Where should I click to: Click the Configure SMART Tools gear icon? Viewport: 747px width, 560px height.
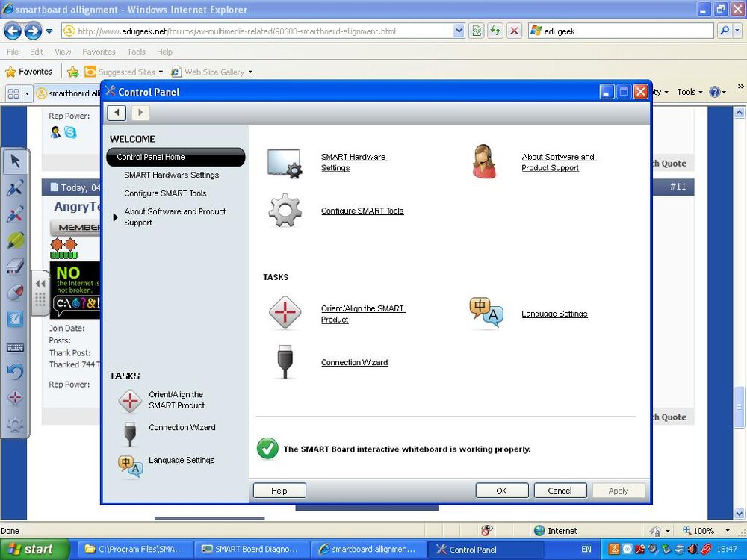click(x=285, y=210)
